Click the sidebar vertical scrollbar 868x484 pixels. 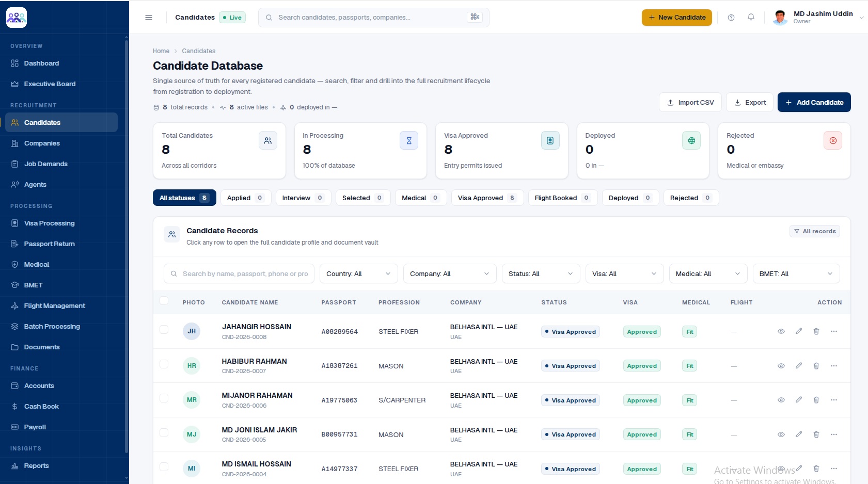click(x=127, y=248)
